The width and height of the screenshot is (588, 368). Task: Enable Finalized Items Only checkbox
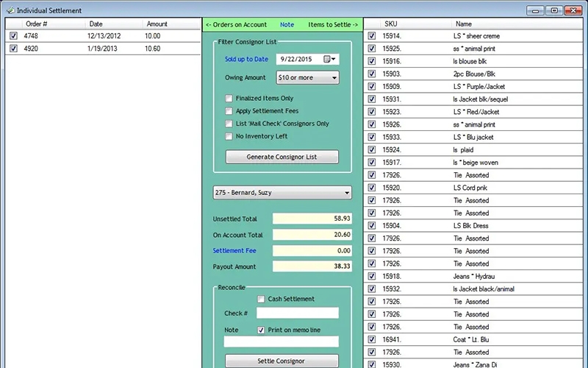230,99
